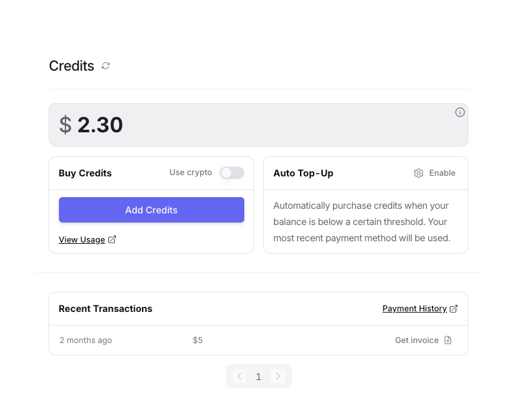Click the invoice download file icon

[448, 340]
